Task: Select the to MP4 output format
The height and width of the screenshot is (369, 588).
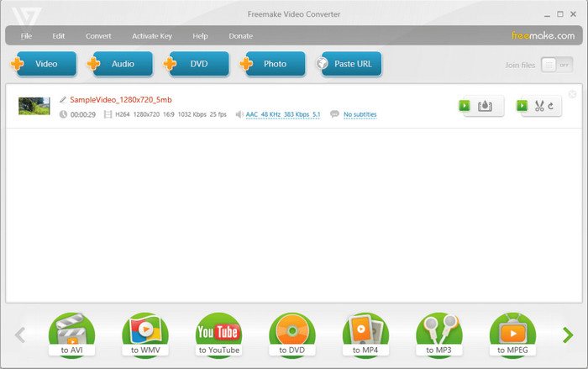Action: [x=365, y=335]
